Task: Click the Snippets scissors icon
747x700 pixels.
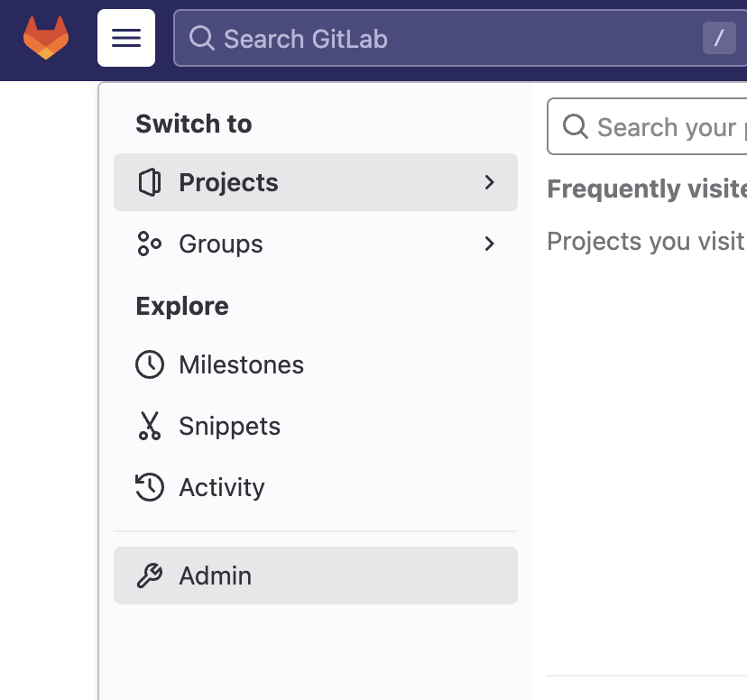Action: click(x=149, y=426)
